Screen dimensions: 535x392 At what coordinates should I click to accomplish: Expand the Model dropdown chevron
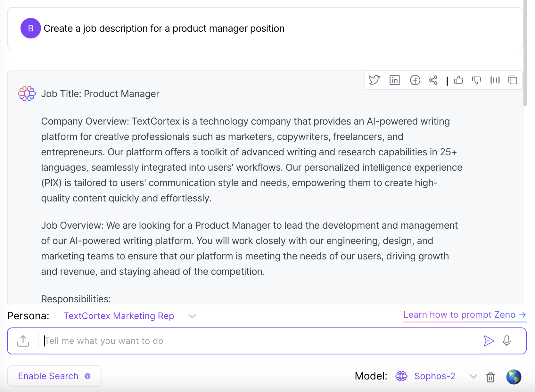click(473, 376)
